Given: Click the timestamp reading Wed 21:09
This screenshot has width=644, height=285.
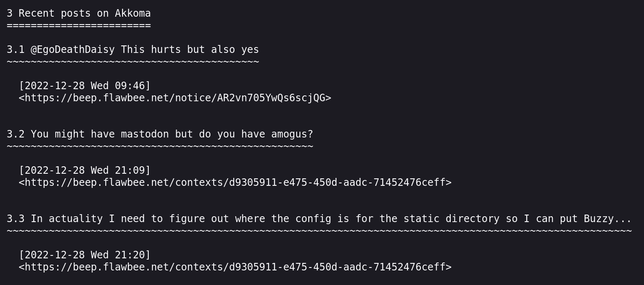Looking at the screenshot, I should [85, 170].
